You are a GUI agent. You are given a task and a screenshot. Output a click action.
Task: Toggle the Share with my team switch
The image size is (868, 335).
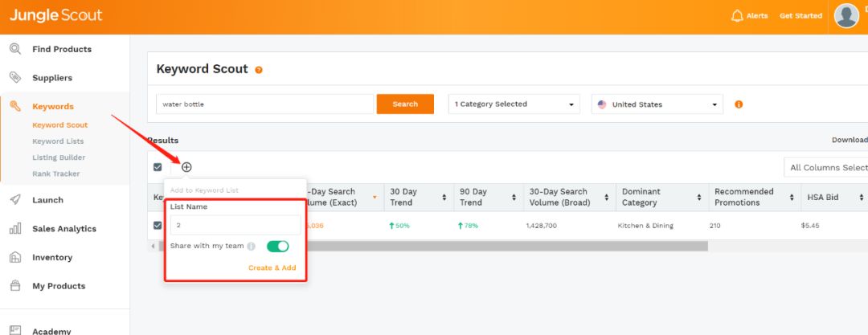[x=277, y=247]
